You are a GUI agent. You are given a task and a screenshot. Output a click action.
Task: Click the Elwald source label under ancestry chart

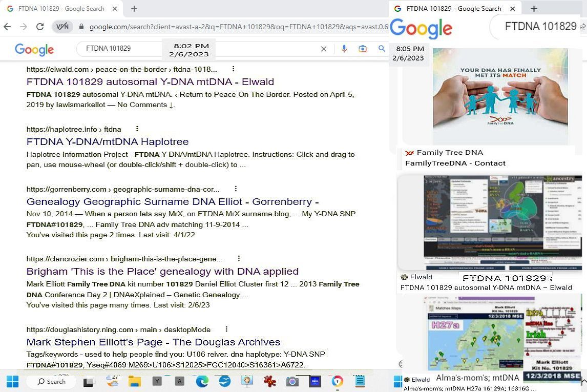click(x=421, y=277)
